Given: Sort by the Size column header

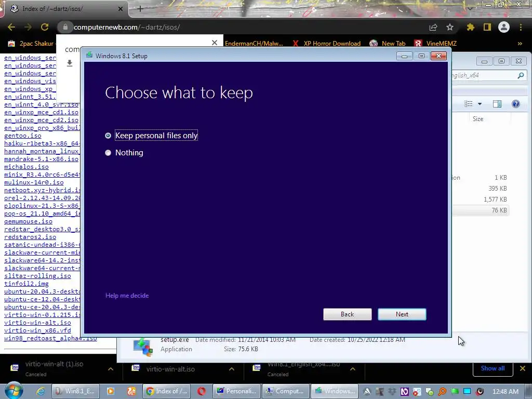Looking at the screenshot, I should [x=478, y=119].
